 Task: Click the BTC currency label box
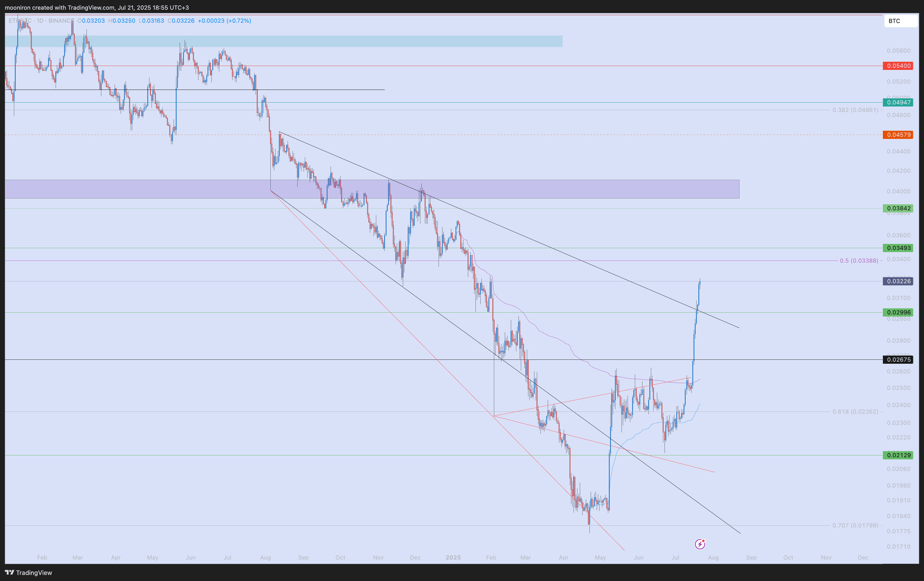[x=900, y=21]
